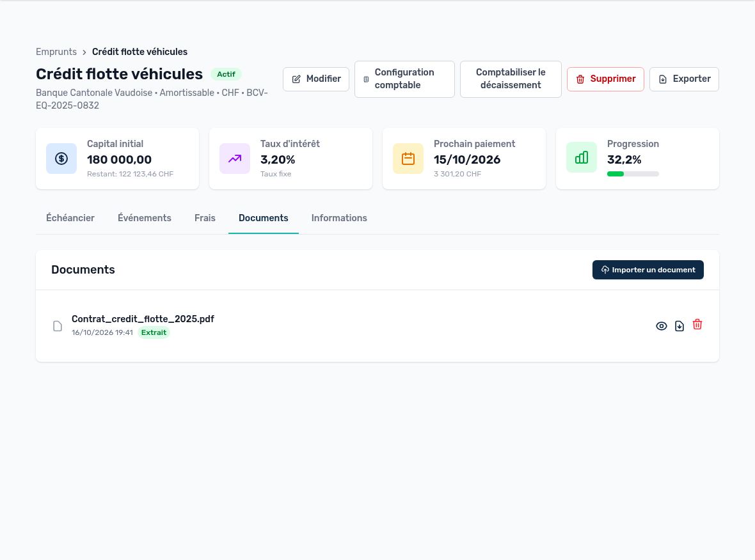
Task: Click the 180 000,00 capital value
Action: (120, 160)
